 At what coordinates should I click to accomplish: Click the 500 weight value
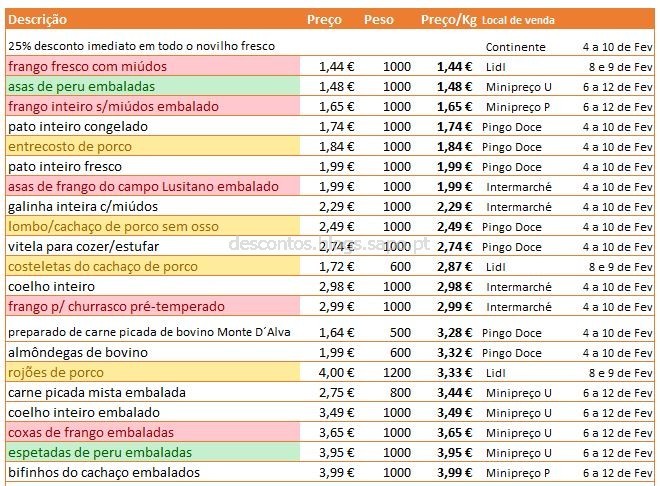click(400, 332)
